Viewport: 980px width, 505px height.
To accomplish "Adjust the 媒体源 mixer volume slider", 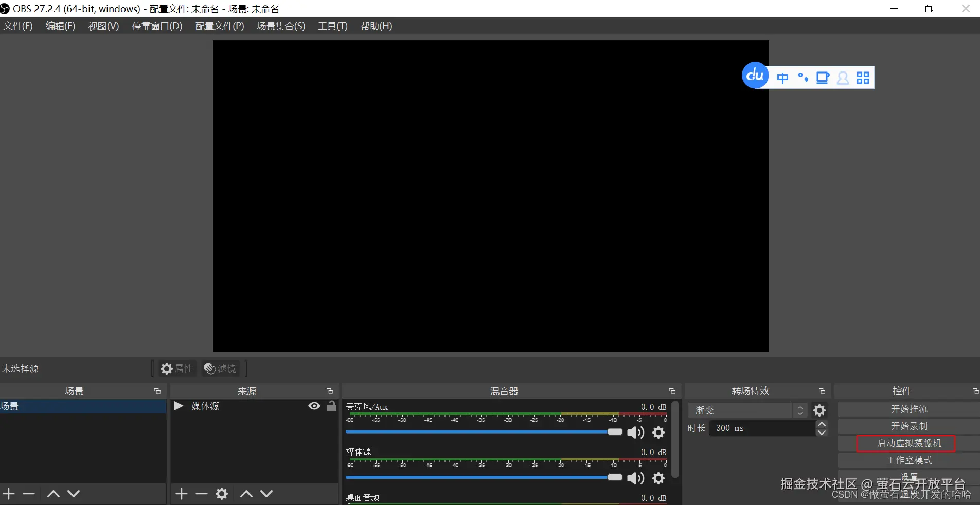I will pos(484,478).
